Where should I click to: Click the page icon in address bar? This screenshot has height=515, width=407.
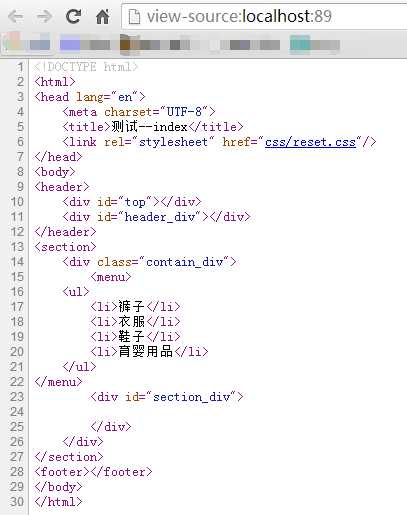tap(134, 16)
